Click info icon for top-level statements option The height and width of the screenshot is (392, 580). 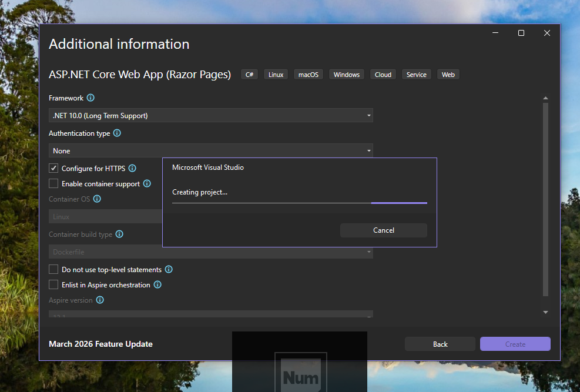(169, 270)
